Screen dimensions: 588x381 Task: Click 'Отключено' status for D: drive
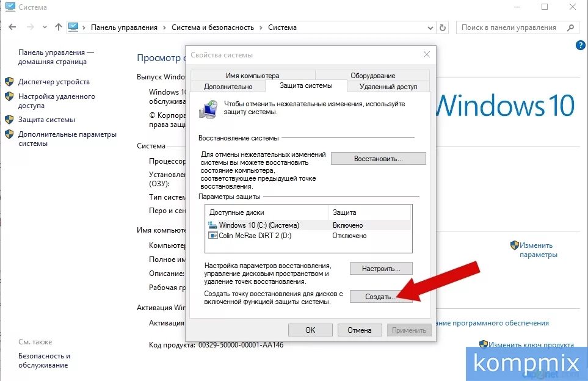[x=349, y=236]
